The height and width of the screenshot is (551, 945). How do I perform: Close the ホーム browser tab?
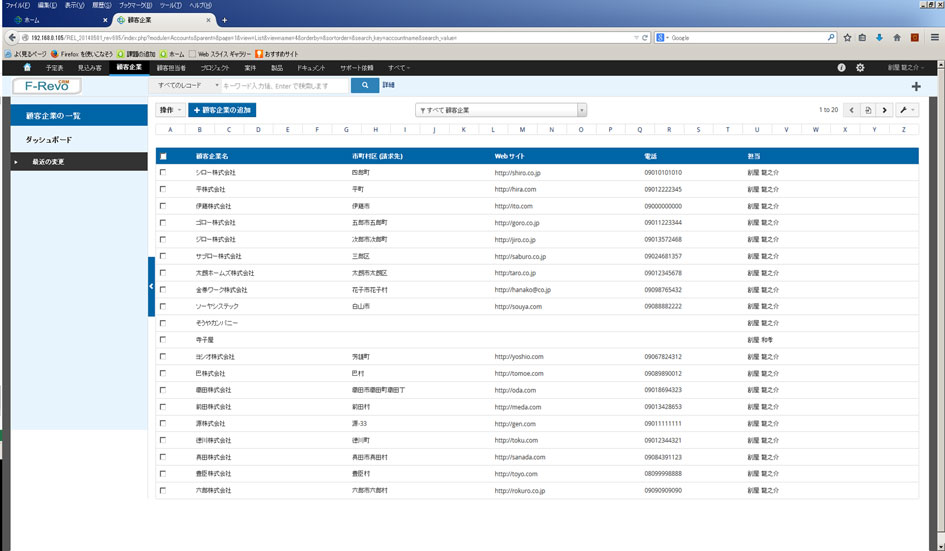point(105,20)
